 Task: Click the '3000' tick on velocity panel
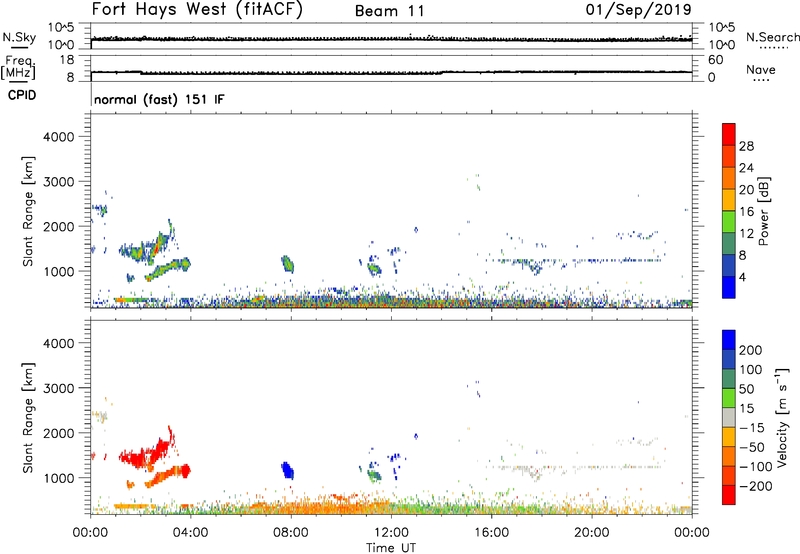coord(58,388)
